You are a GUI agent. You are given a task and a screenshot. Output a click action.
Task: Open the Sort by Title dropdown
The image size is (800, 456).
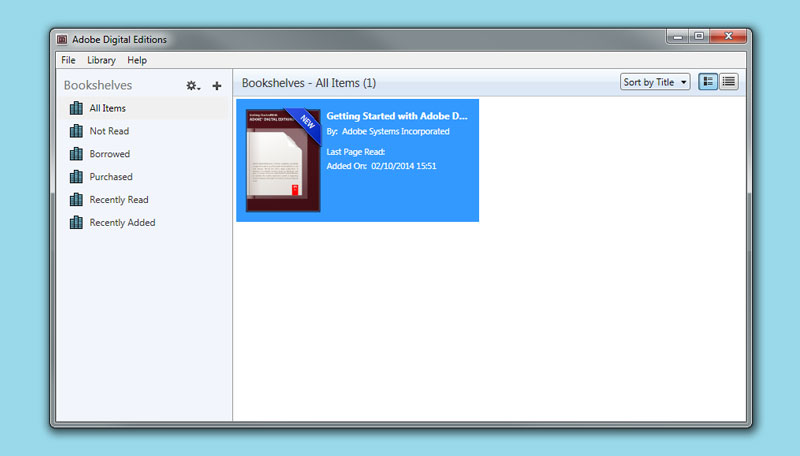click(x=655, y=82)
